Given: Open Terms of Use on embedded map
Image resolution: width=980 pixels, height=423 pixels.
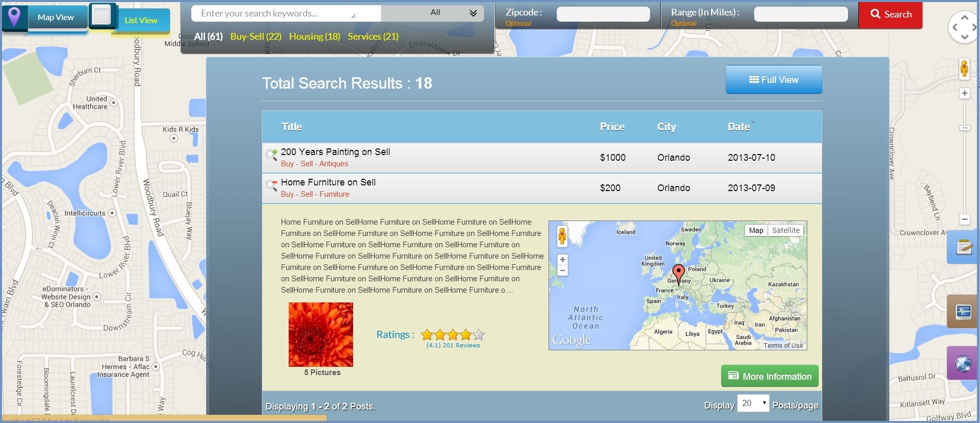Looking at the screenshot, I should click(783, 346).
